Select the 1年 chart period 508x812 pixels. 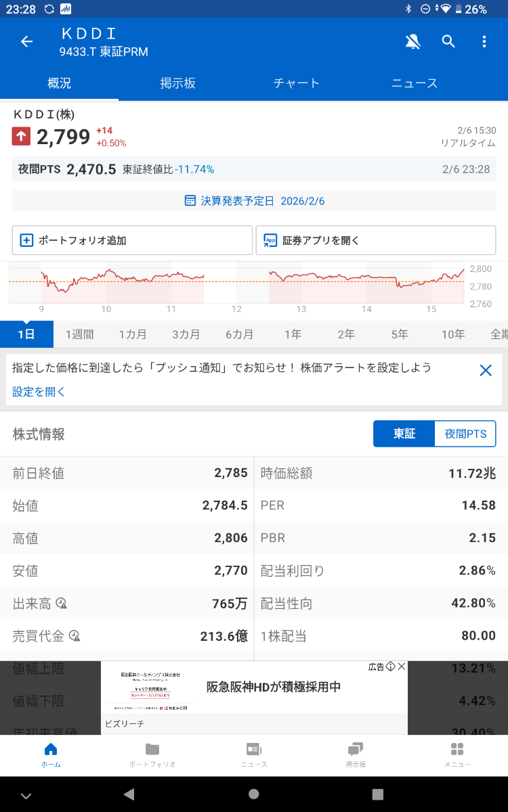(292, 334)
